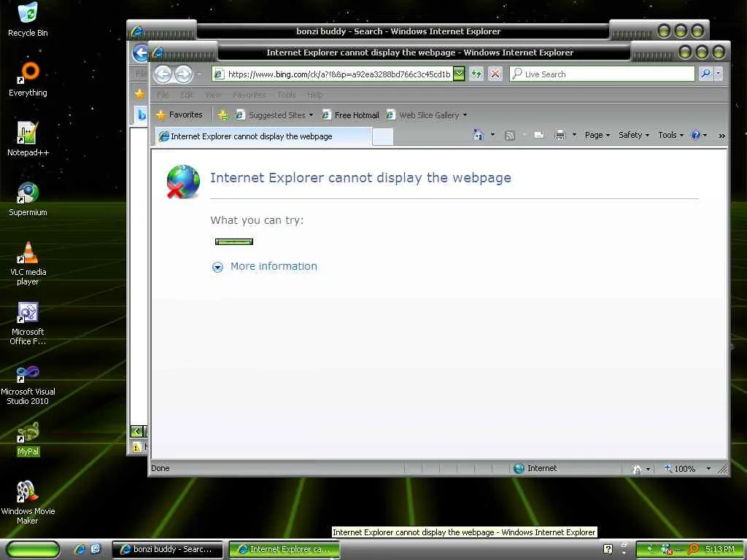The image size is (747, 560).
Task: Click the second Quick Launch icon
Action: click(x=96, y=550)
